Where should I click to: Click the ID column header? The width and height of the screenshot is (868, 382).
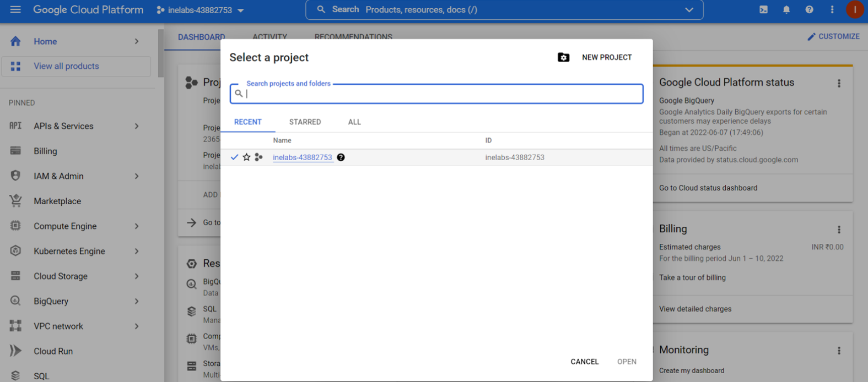point(488,140)
